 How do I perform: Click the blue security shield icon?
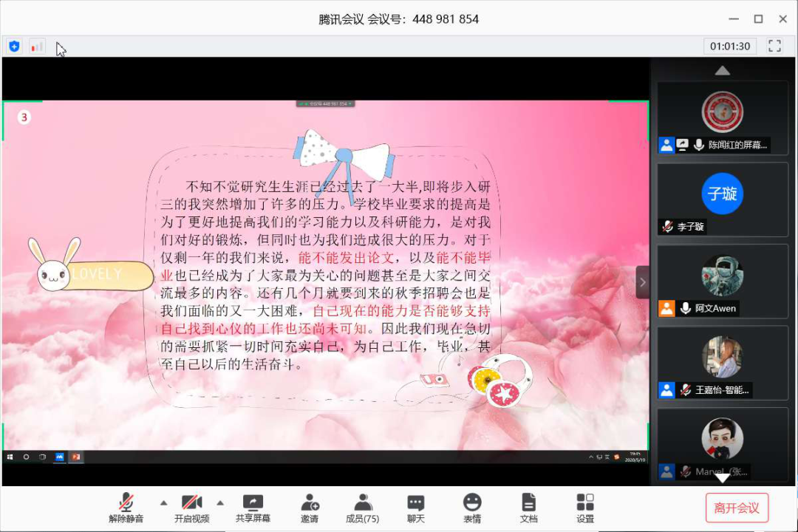click(x=14, y=47)
